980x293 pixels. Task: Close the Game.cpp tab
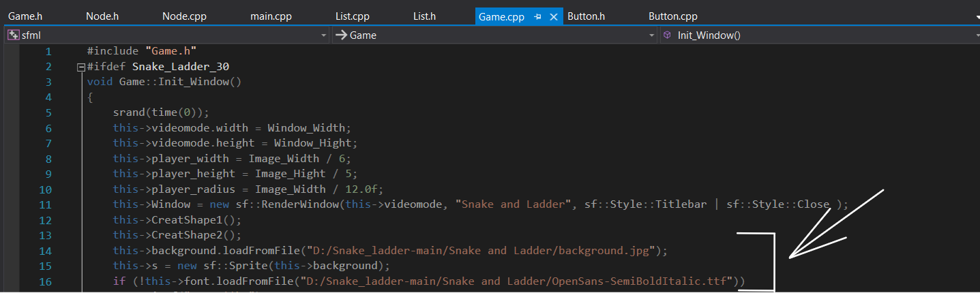(553, 17)
